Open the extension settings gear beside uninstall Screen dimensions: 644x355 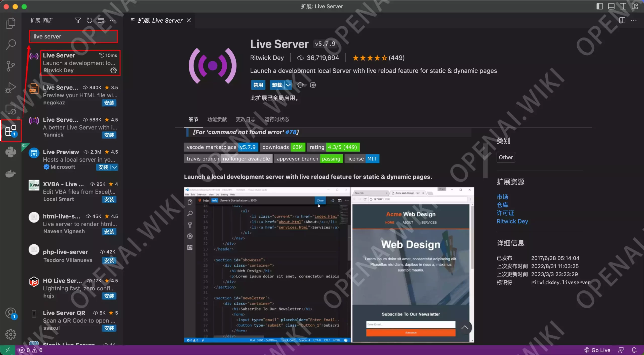click(x=313, y=85)
